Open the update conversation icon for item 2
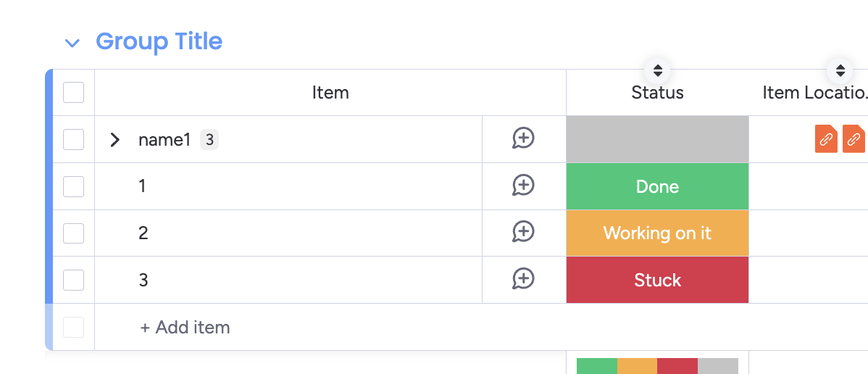This screenshot has height=374, width=868. (523, 232)
